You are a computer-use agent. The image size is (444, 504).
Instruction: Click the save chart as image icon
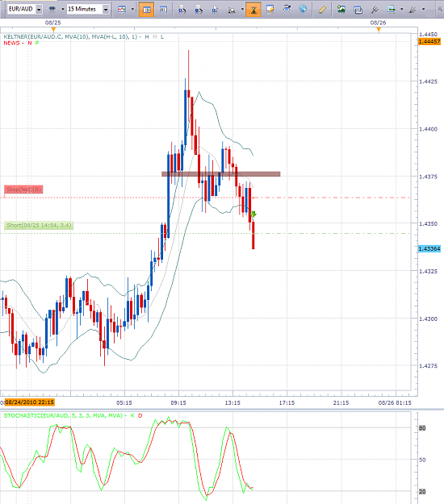pyautogui.click(x=341, y=9)
